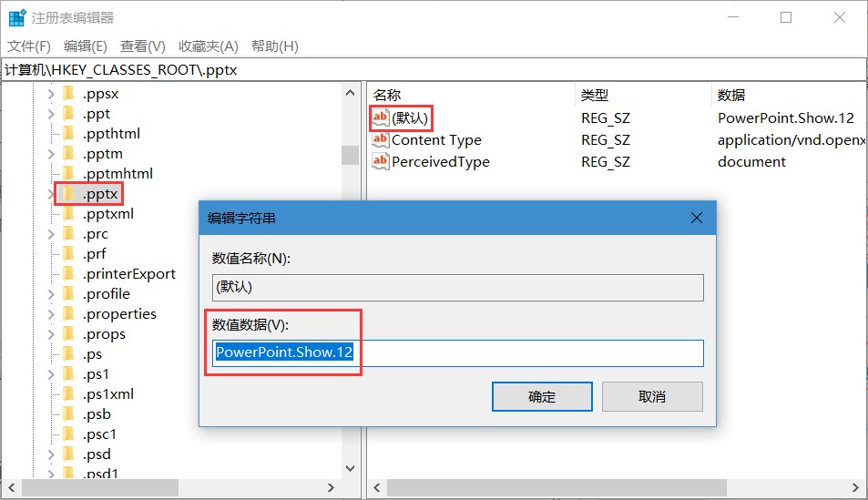Image resolution: width=868 pixels, height=500 pixels.
Task: Click the PerceivedType value icon
Action: click(x=381, y=161)
